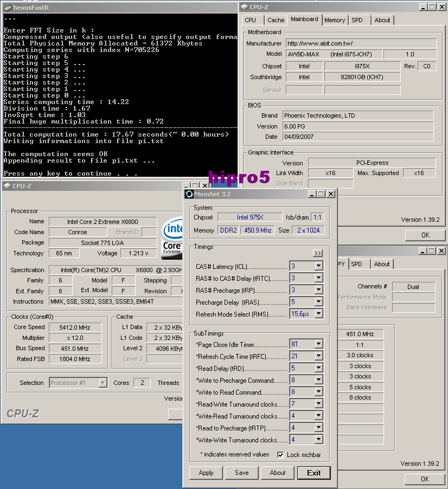448x489 pixels.
Task: Click the Total computation time line in console
Action: click(x=116, y=134)
